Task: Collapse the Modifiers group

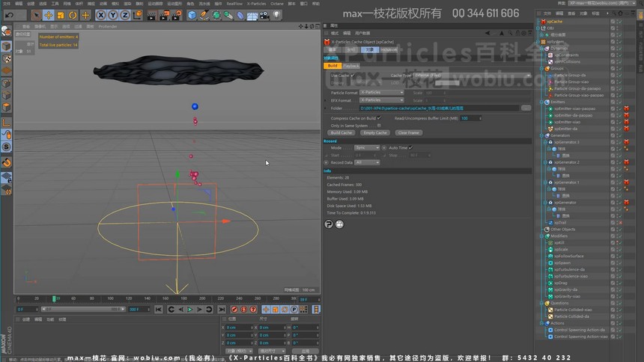Action: click(x=541, y=236)
